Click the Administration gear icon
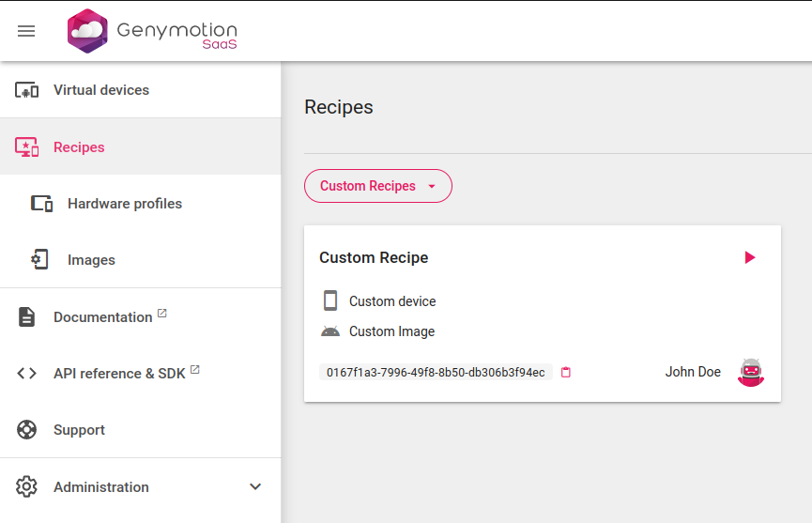This screenshot has height=523, width=812. [27, 486]
